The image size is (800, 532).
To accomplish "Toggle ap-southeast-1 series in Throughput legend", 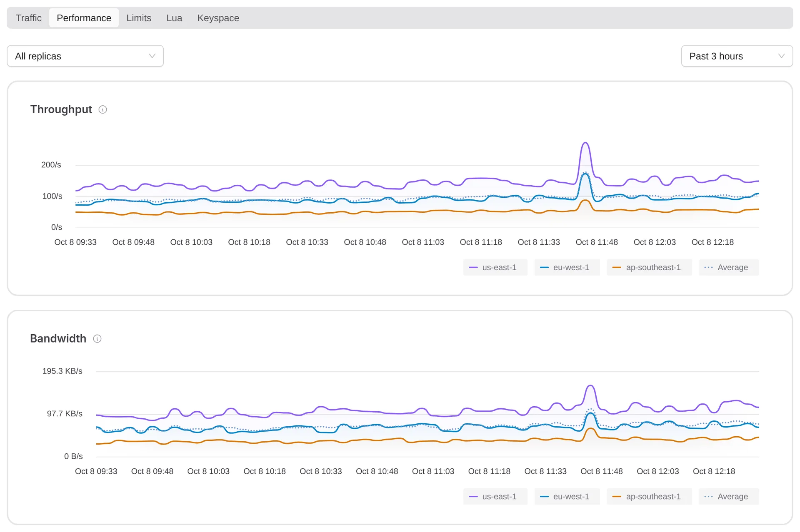I will click(649, 267).
